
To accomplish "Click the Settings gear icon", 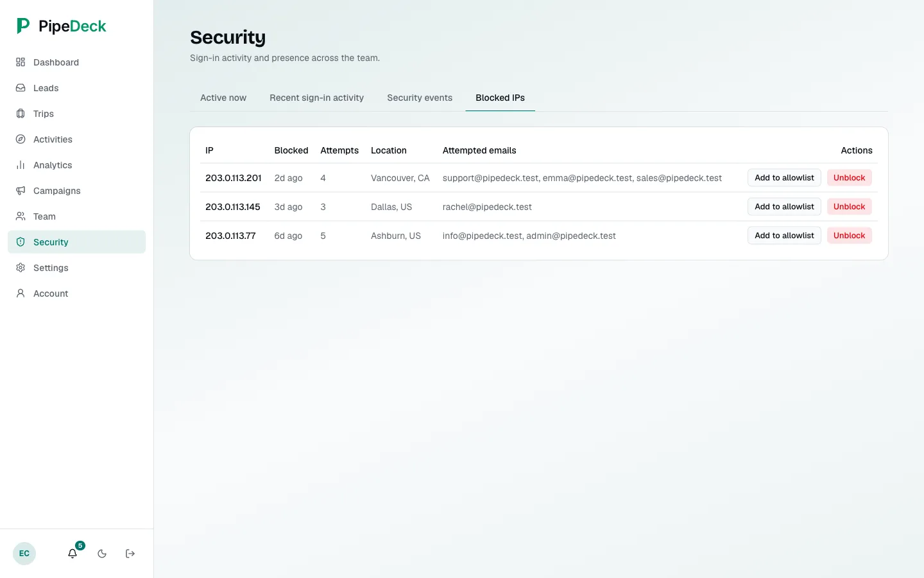I will [21, 268].
